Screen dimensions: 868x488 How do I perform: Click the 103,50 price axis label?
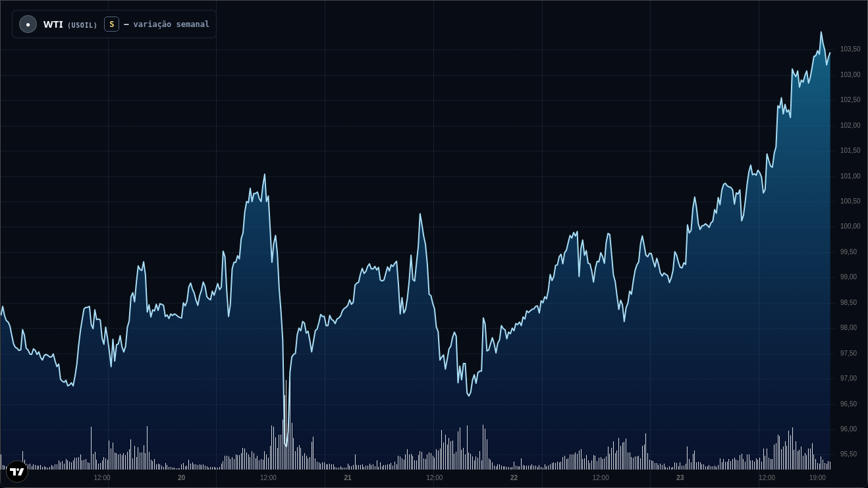pos(850,49)
